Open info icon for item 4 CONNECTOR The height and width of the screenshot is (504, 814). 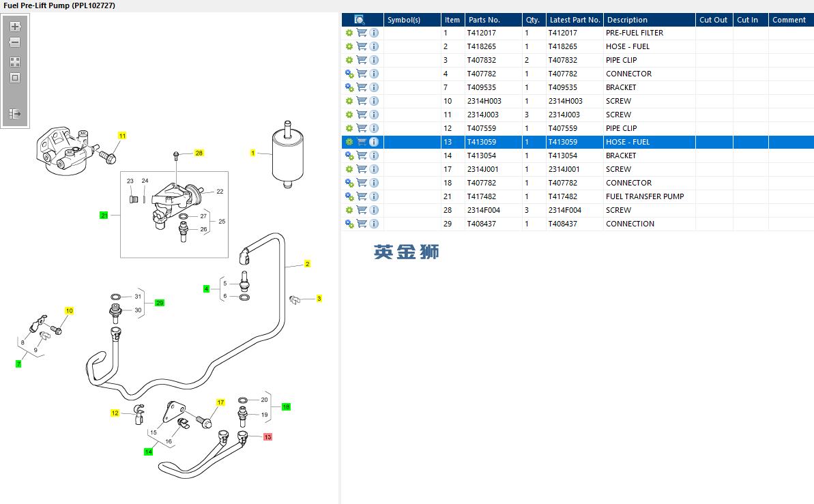(x=374, y=74)
